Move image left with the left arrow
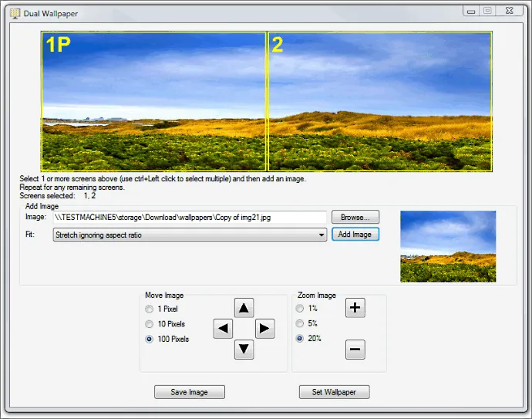Viewport: 532px width, 419px height. [223, 329]
